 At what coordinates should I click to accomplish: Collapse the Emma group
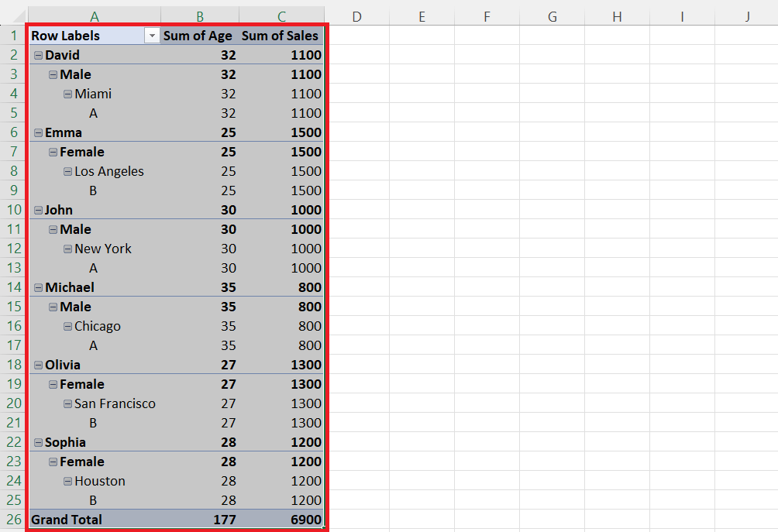[x=38, y=132]
